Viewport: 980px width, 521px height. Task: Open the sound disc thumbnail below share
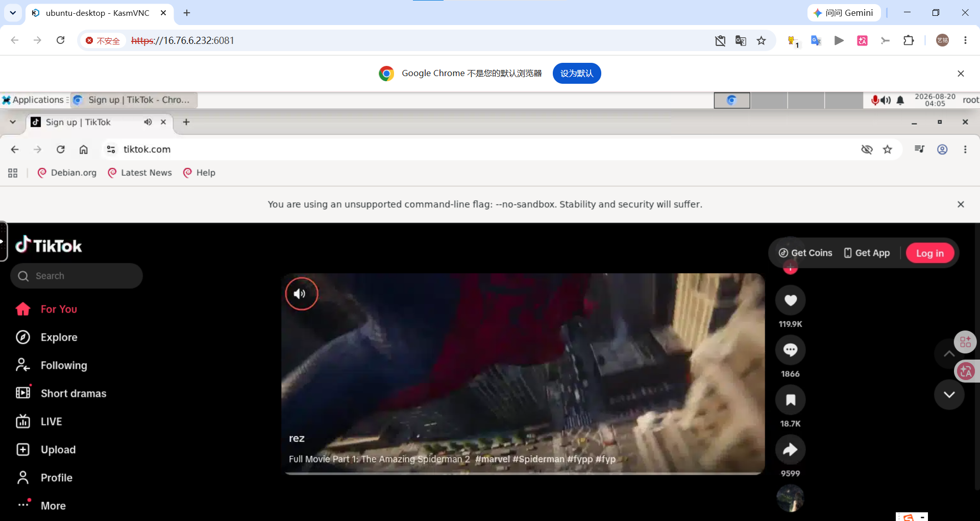[790, 498]
